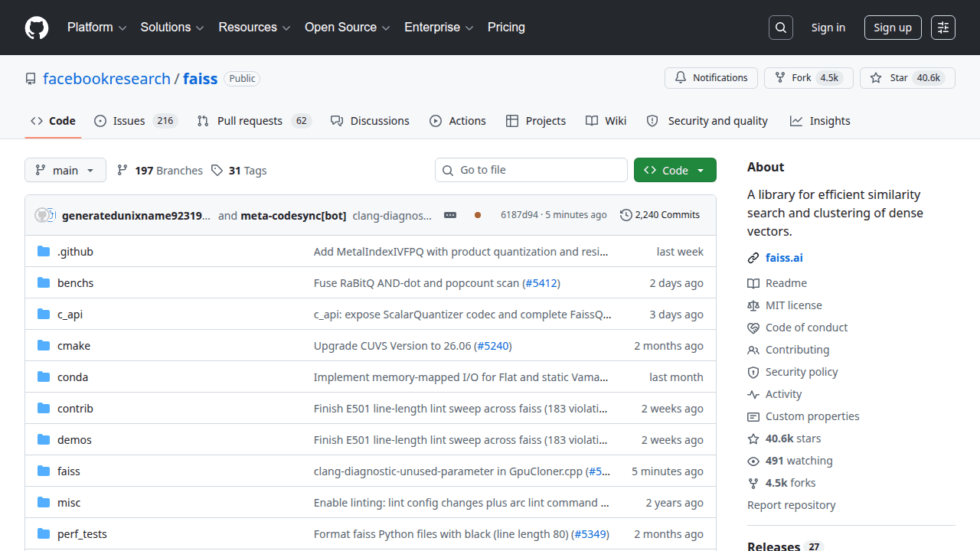Click the folder icon for benchs

pyautogui.click(x=44, y=283)
